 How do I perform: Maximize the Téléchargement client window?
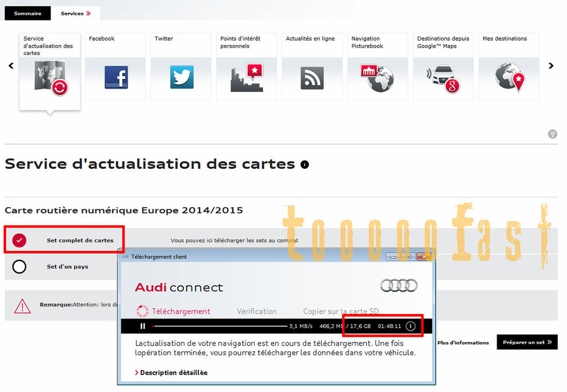coord(408,257)
